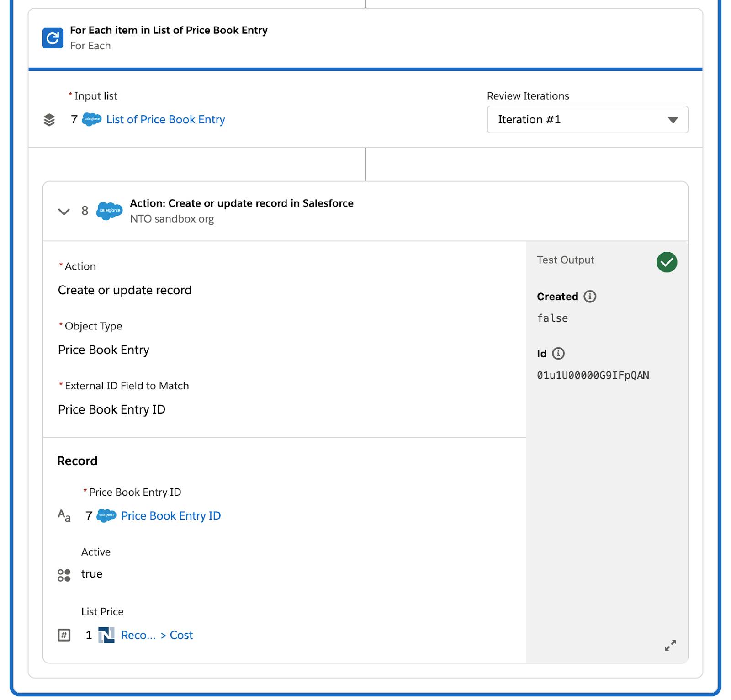Select the record Id 01u1U00000G9IFpQAN
This screenshot has width=731, height=700.
coord(593,376)
